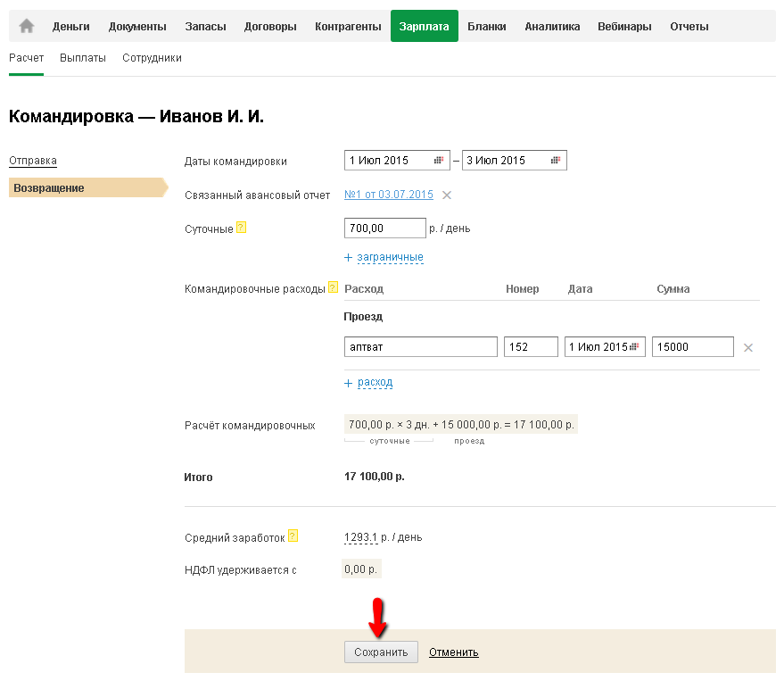Open the Деньги menu tab
The height and width of the screenshot is (681, 784).
coord(71,26)
